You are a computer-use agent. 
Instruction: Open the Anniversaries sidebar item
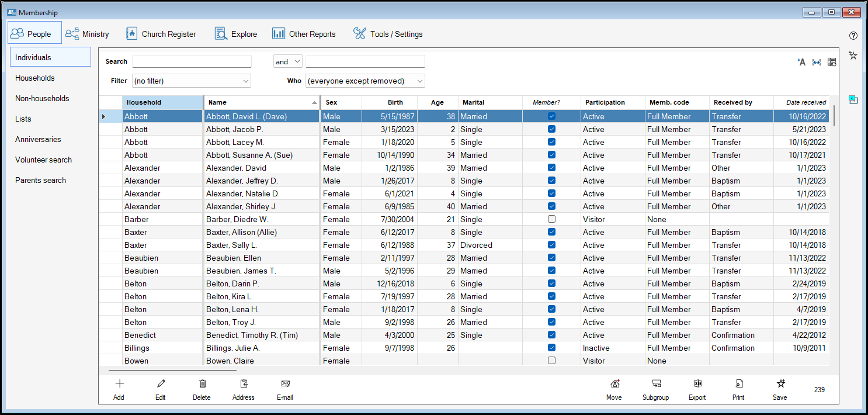38,139
